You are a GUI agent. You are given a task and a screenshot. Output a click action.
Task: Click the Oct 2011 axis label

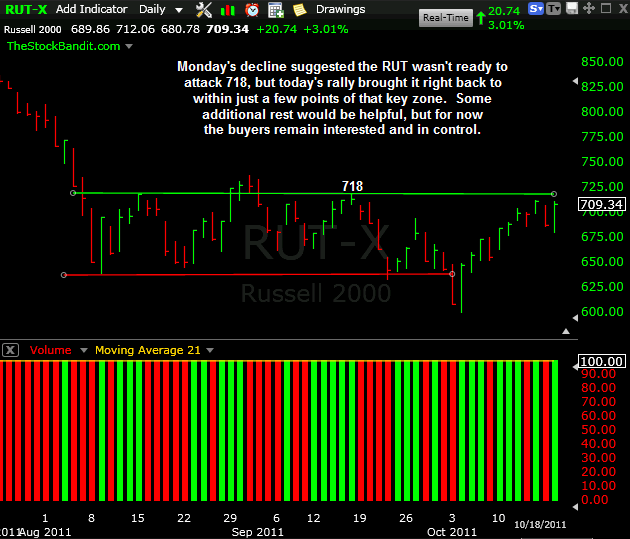point(452,532)
